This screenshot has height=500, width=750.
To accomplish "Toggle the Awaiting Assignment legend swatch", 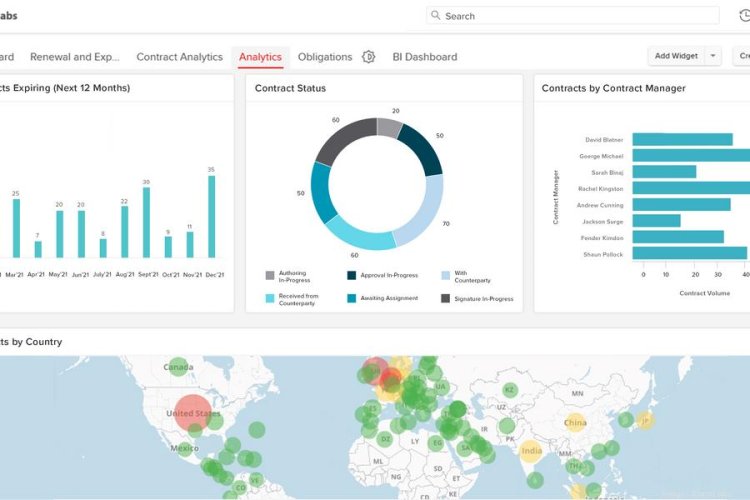I will pyautogui.click(x=352, y=298).
